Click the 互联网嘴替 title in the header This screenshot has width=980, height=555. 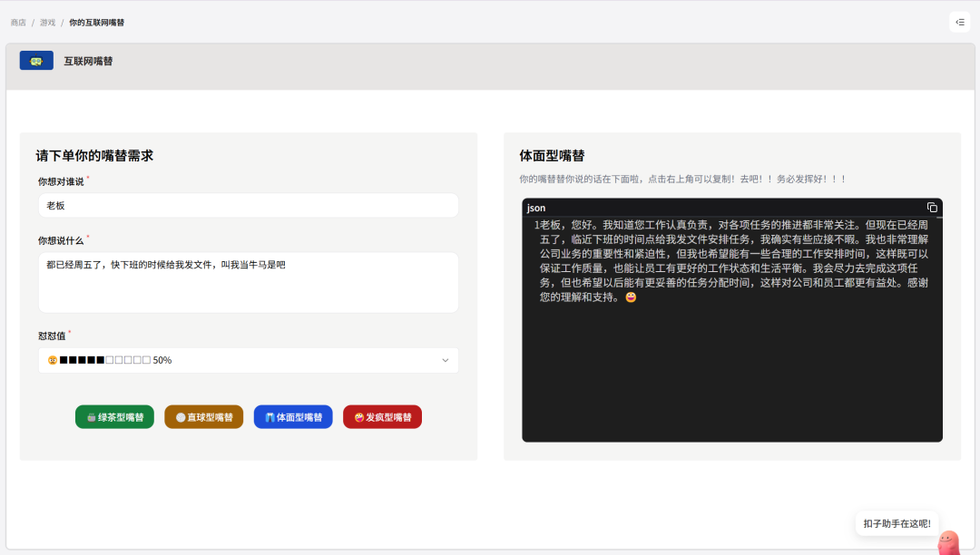88,61
